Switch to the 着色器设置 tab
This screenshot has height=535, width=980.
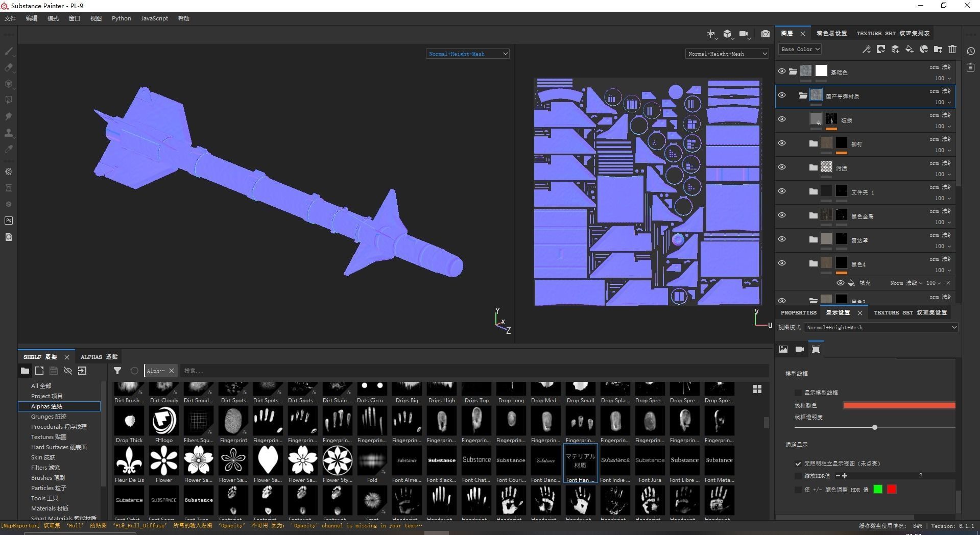(831, 33)
